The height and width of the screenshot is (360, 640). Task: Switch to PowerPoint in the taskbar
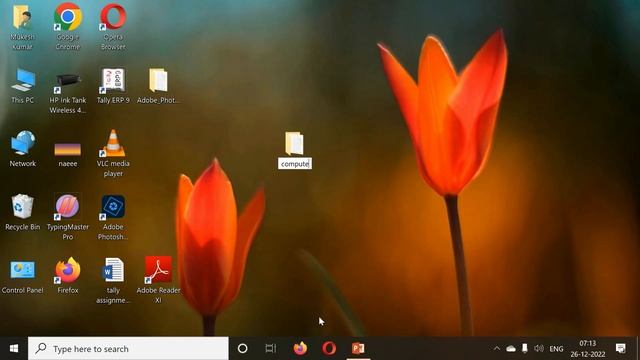[358, 349]
